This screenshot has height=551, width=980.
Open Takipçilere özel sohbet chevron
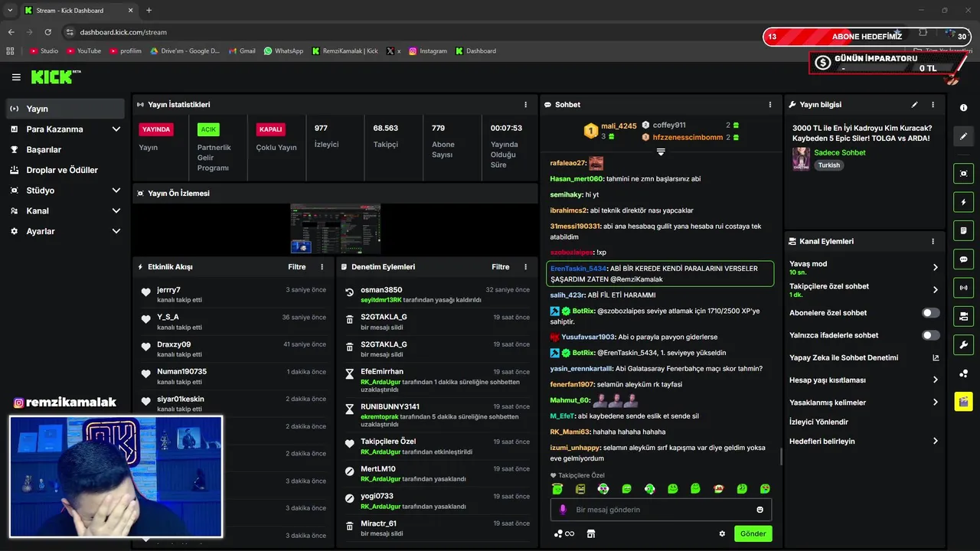[936, 290]
